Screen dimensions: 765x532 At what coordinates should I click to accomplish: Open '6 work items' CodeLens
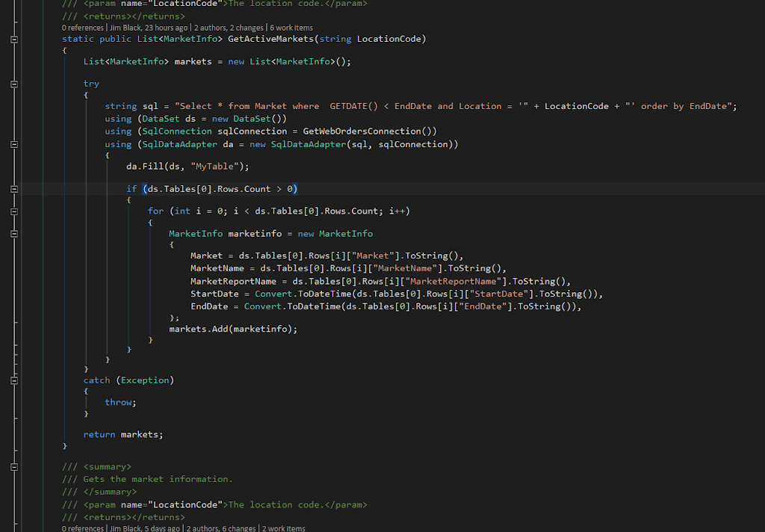tap(291, 28)
